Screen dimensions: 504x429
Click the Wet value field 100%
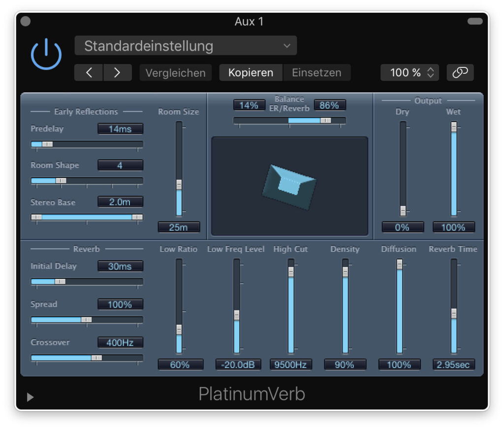pyautogui.click(x=453, y=227)
